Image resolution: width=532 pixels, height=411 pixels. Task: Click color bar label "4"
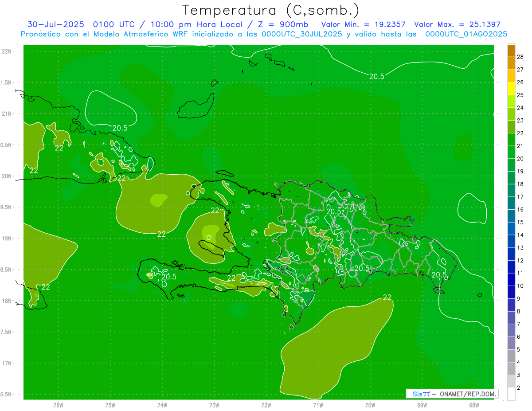(519, 362)
